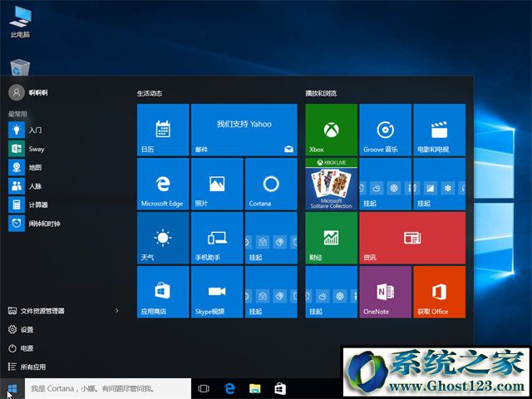532x399 pixels.
Task: Click the 最常用 section label
Action: point(17,114)
